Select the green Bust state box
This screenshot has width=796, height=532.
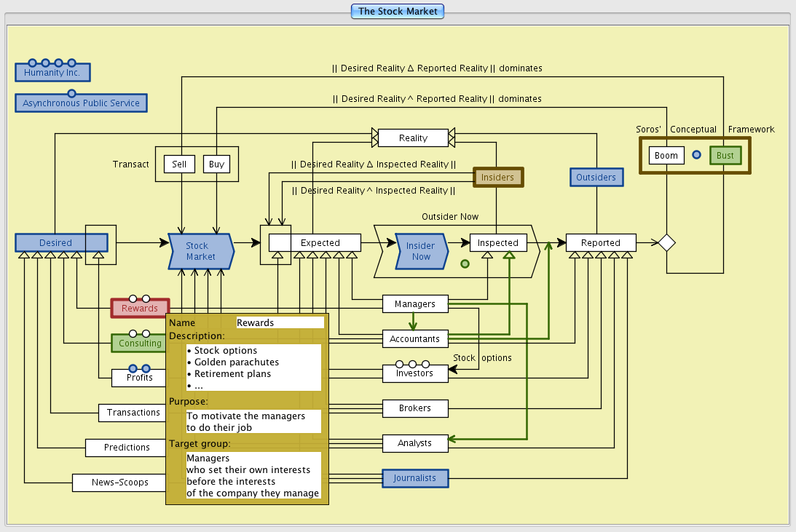point(725,156)
